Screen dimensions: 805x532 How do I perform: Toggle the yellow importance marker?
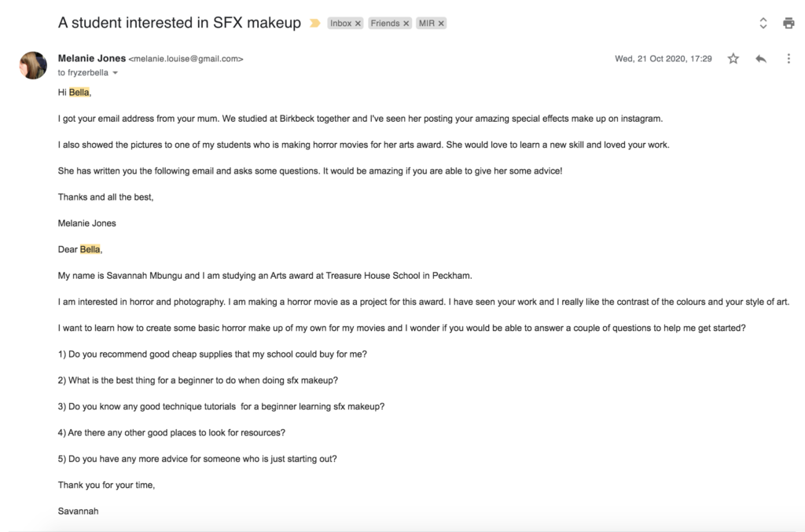(315, 23)
